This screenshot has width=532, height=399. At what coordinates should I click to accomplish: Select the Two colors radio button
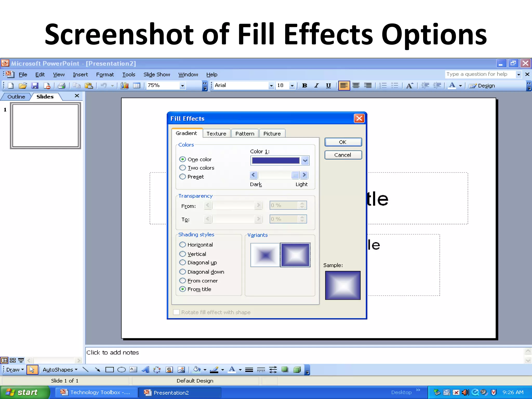pyautogui.click(x=183, y=168)
